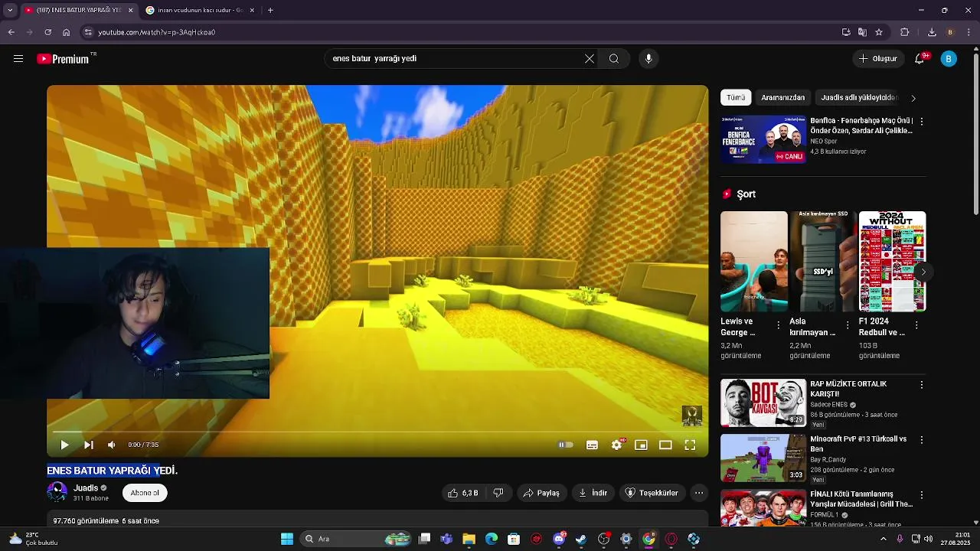The image size is (980, 551).
Task: Open the tab search dropdown arrow
Action: pos(10,10)
